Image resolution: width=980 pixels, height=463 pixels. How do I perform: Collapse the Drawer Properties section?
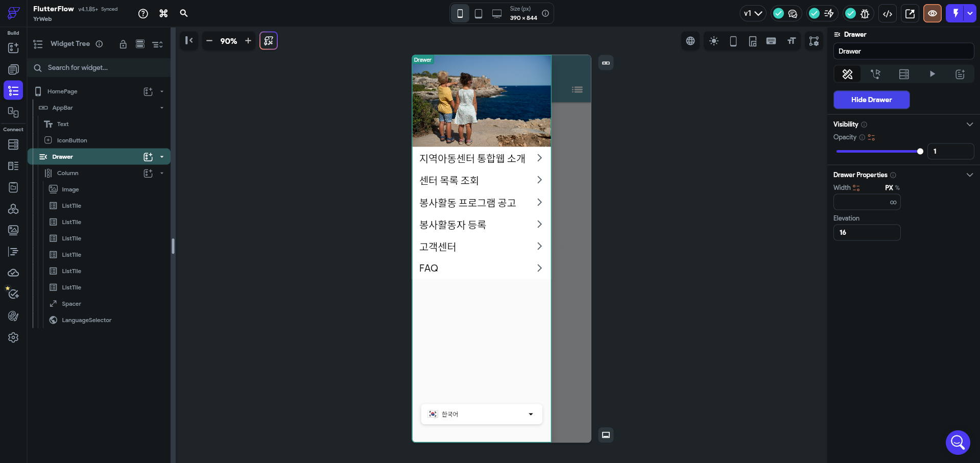(x=970, y=175)
